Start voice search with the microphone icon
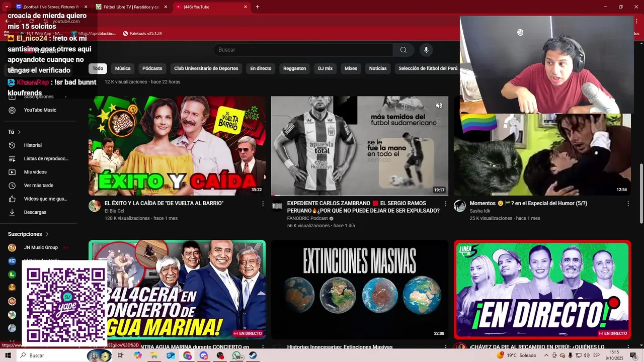This screenshot has width=644, height=362. pyautogui.click(x=426, y=50)
